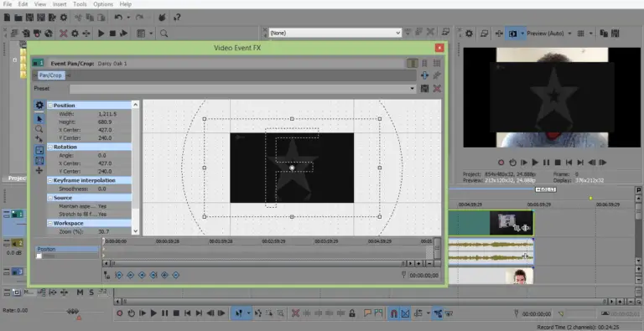Click the Pan/Crop chain button
Screen dimensions: 644x331
click(x=50, y=75)
